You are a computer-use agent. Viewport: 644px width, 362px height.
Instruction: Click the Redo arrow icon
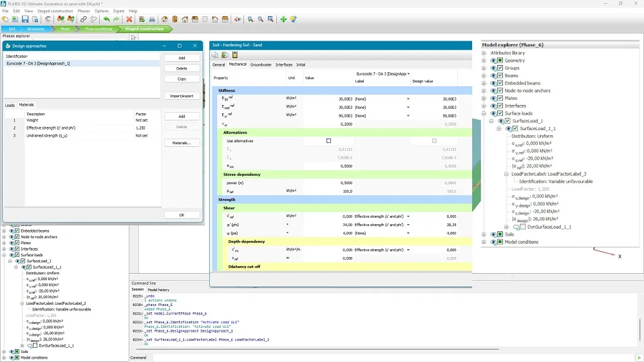(116, 19)
